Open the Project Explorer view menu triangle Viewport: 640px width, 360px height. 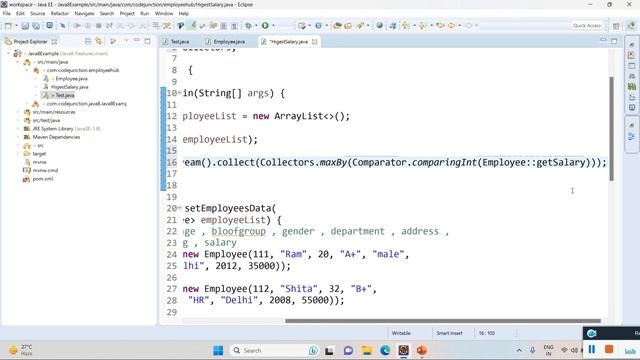(126, 41)
